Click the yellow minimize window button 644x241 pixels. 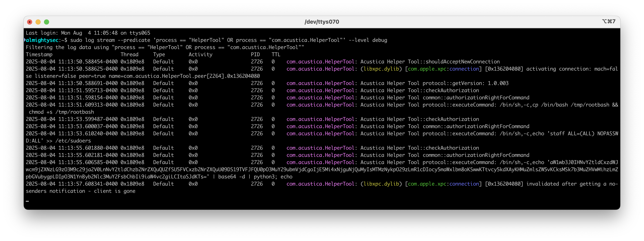coord(38,22)
